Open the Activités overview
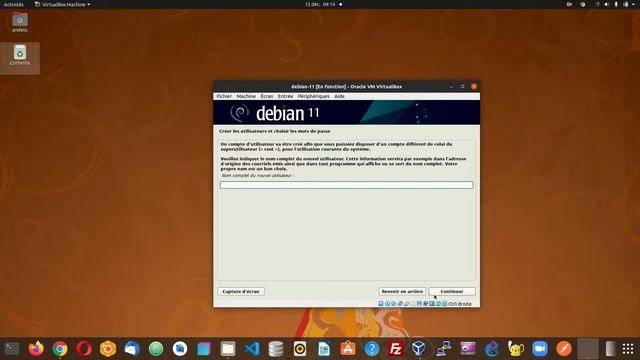 pyautogui.click(x=13, y=4)
